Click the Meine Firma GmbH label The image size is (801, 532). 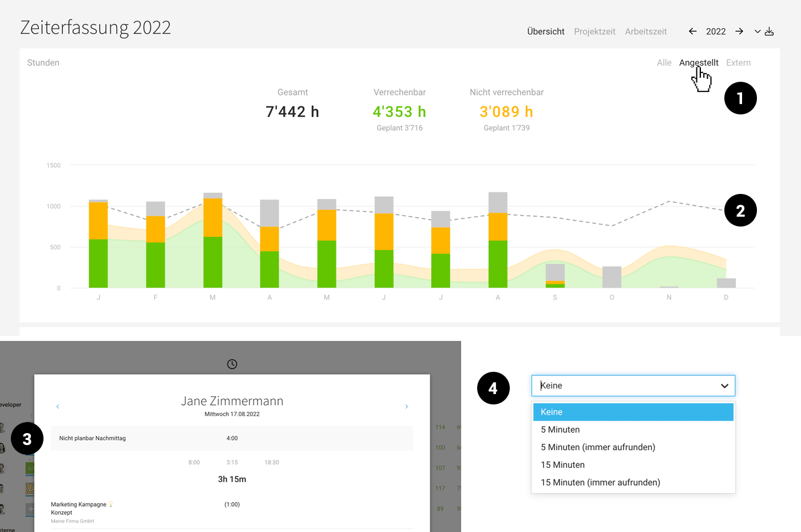click(x=72, y=521)
